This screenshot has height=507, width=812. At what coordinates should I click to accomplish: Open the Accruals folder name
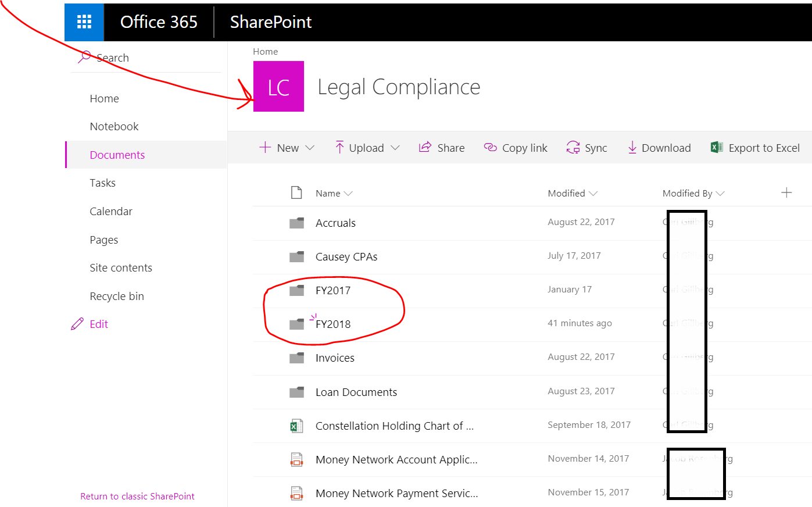tap(335, 223)
